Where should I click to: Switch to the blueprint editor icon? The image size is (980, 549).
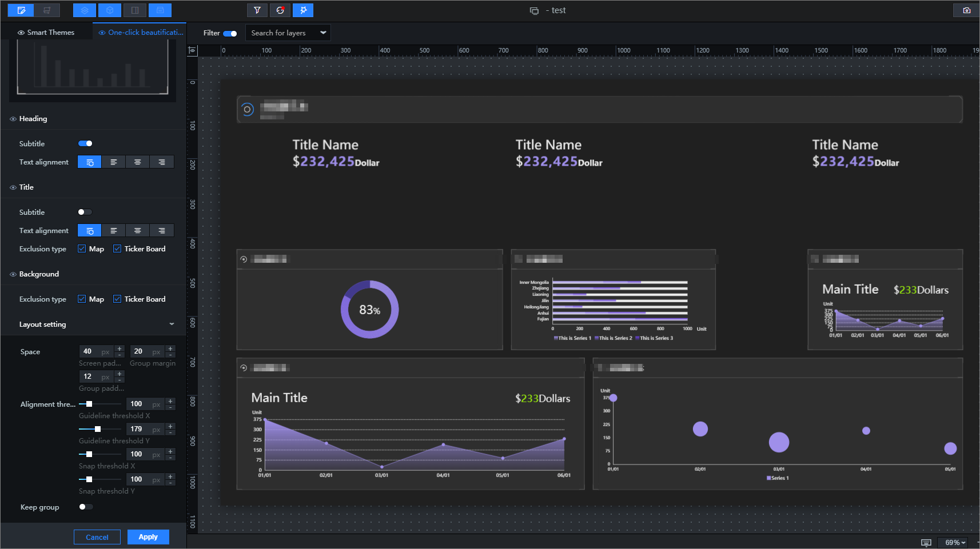[47, 10]
